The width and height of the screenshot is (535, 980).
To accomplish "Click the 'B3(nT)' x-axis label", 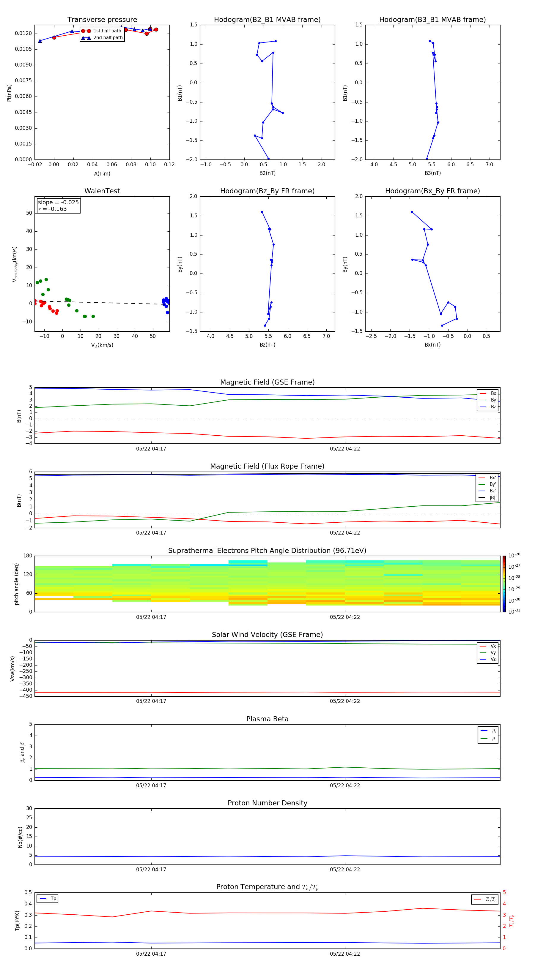I will pos(432,173).
